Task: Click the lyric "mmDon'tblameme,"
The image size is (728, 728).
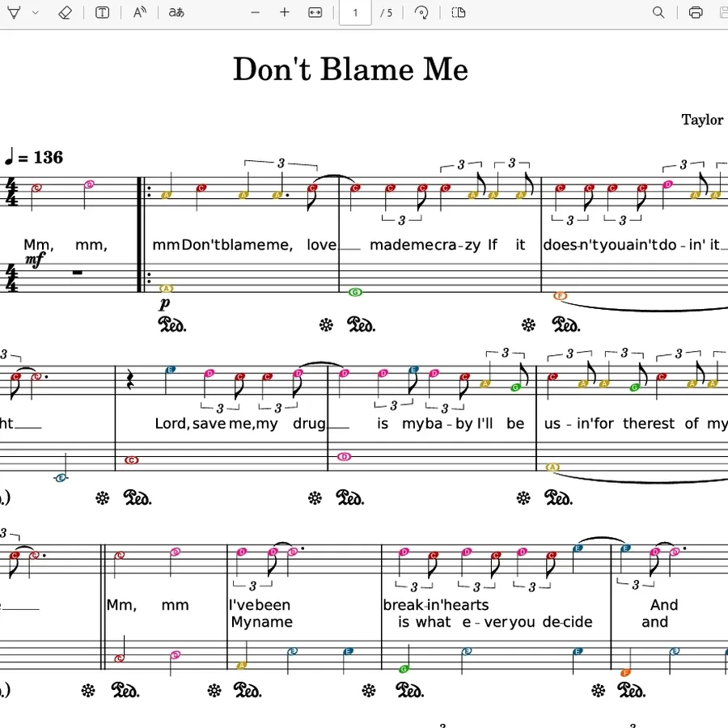Action: pyautogui.click(x=222, y=244)
